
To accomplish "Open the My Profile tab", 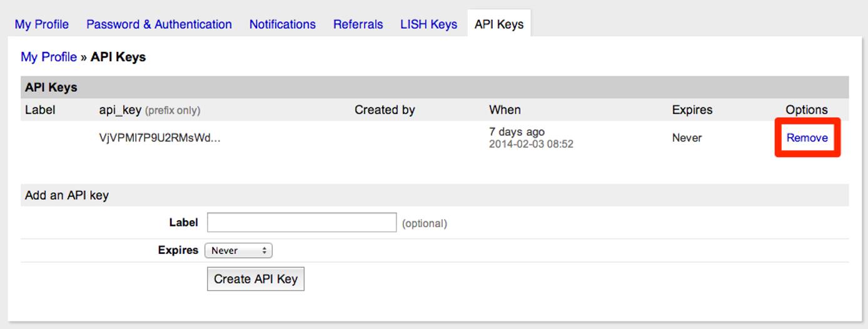I will (41, 24).
